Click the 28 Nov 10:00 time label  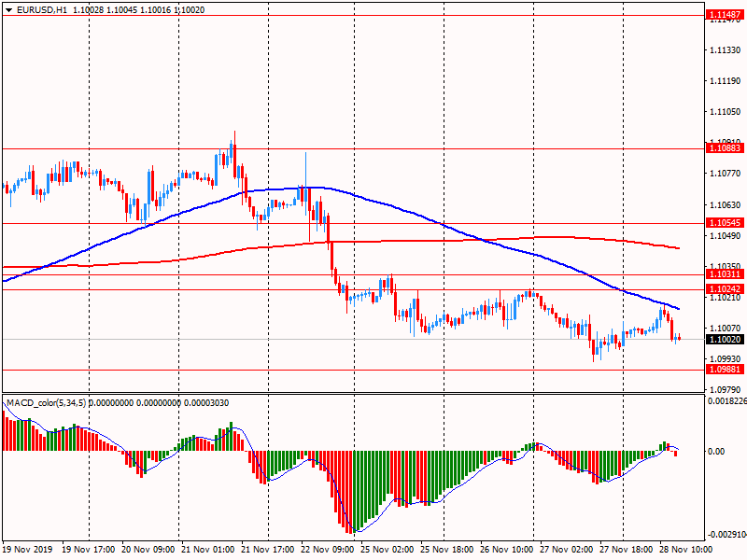pyautogui.click(x=688, y=551)
